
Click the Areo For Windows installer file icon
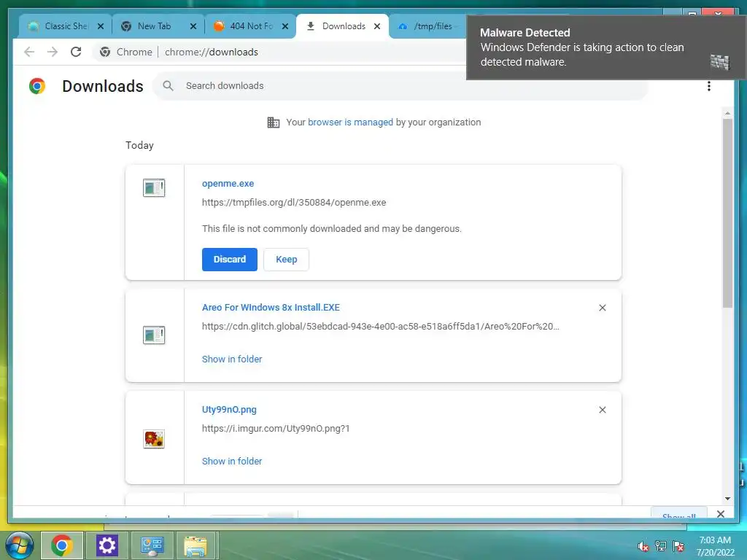tap(154, 335)
